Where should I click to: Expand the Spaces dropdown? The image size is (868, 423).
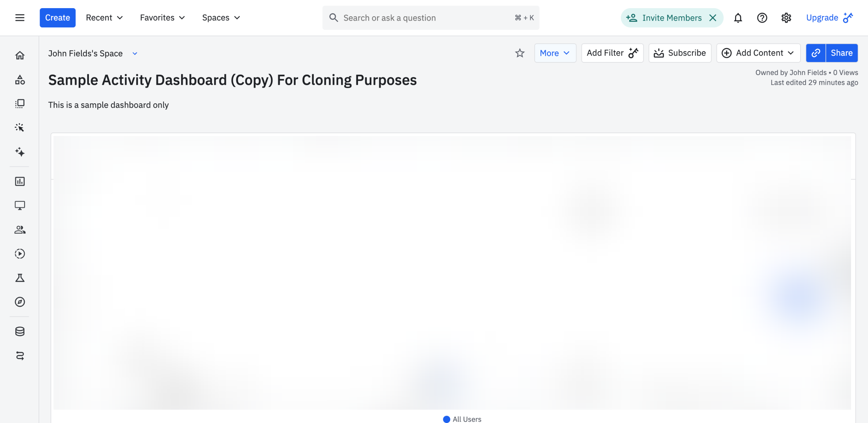[221, 18]
